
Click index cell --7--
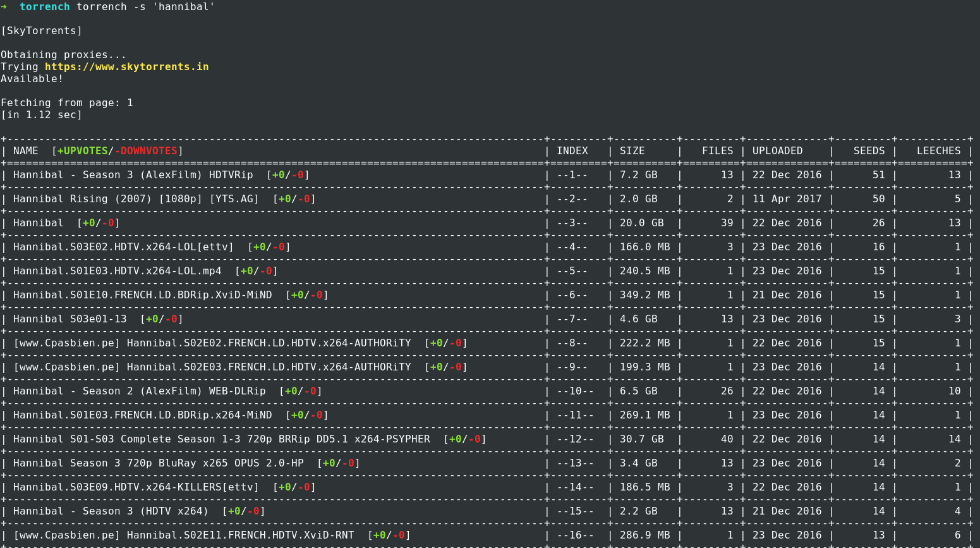572,319
